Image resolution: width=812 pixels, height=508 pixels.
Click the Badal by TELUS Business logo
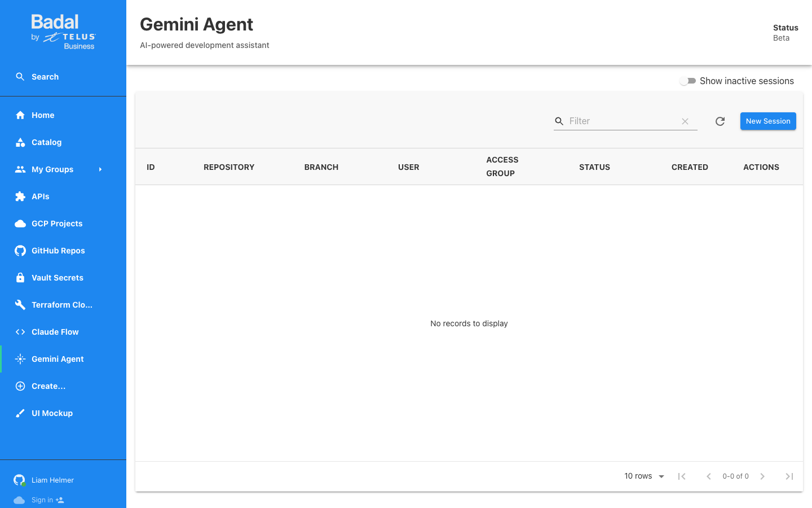tap(63, 32)
